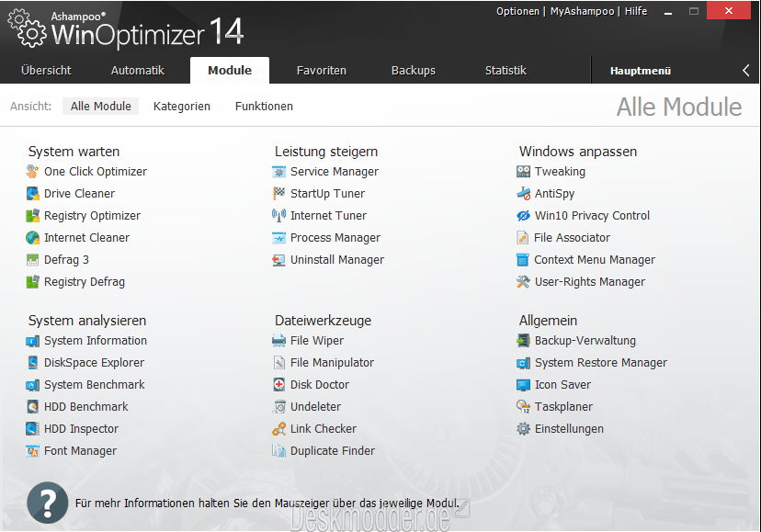This screenshot has height=532, width=761.
Task: Click the Duplicate Finder icon
Action: [278, 451]
